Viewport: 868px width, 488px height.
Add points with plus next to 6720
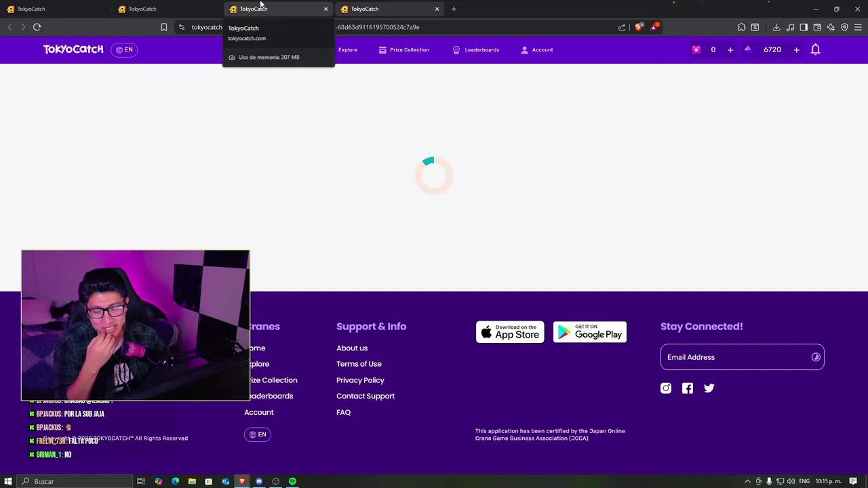pos(796,49)
